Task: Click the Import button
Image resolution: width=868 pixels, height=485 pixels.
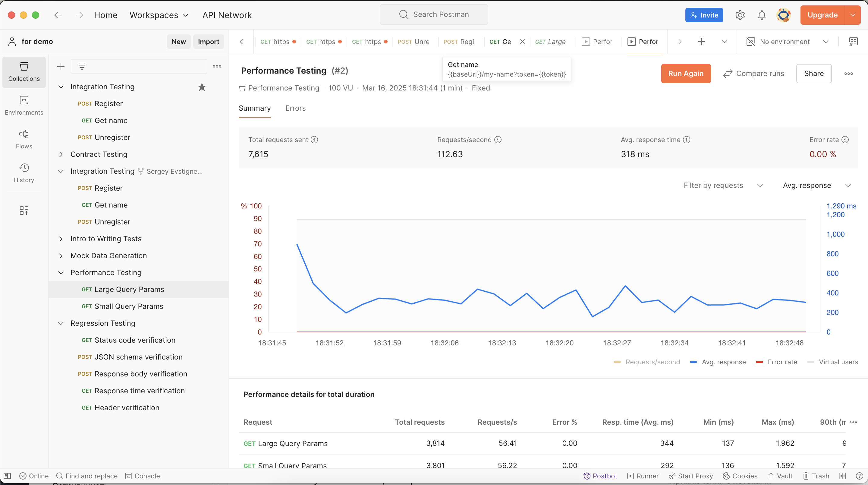Action: click(x=209, y=42)
